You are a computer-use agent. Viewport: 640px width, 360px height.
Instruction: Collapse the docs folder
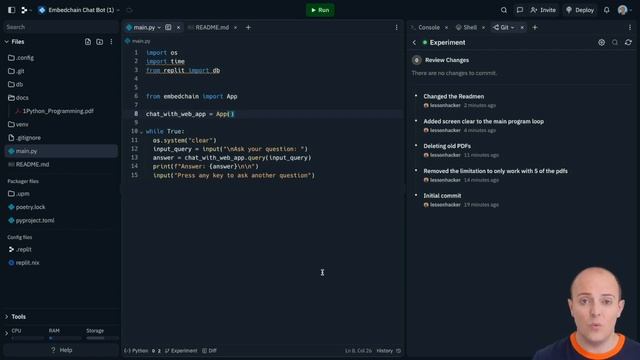point(61,98)
